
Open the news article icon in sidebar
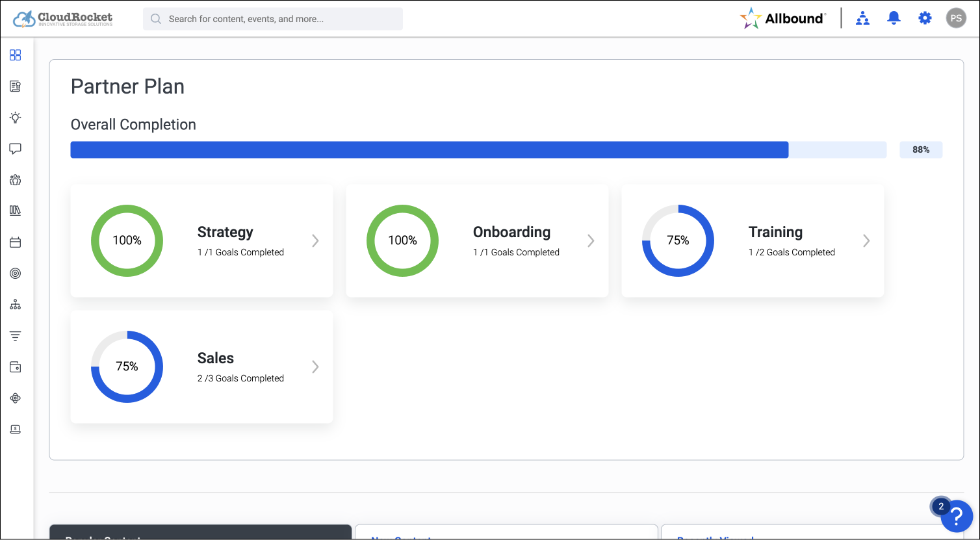16,86
